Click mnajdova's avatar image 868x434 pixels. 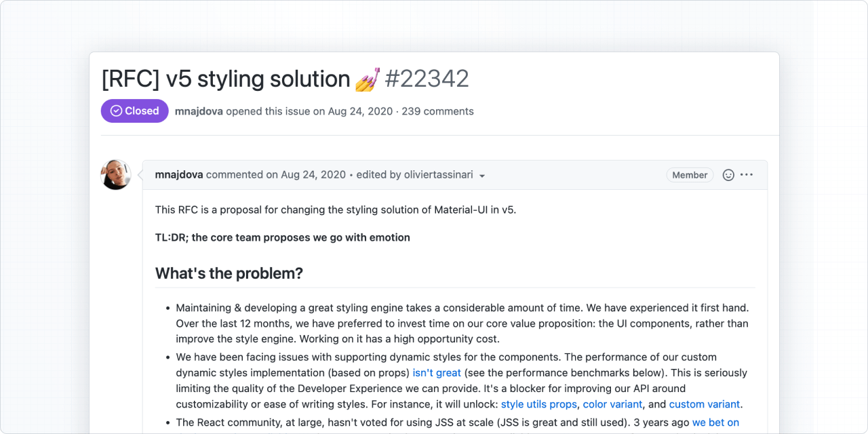pos(115,174)
